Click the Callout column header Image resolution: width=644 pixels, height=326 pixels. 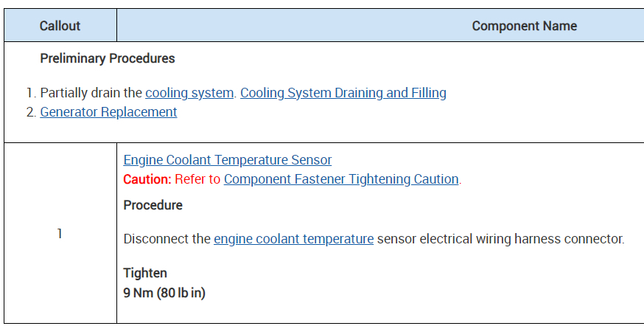[x=60, y=26]
